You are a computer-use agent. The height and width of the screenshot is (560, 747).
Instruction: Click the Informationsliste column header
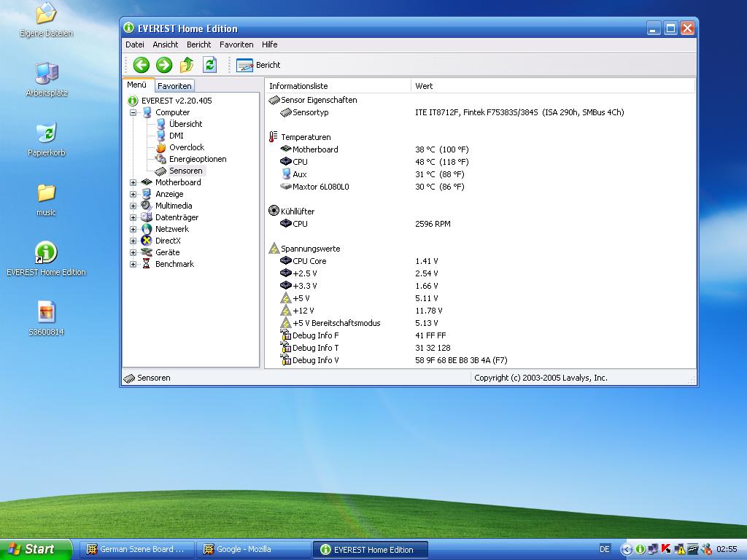338,86
